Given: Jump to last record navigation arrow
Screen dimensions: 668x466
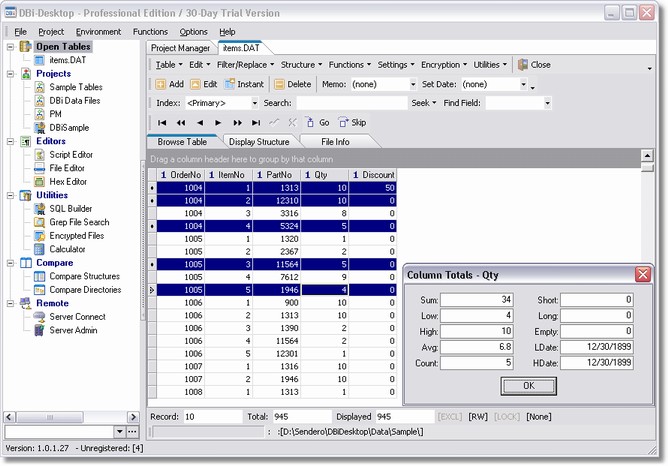Looking at the screenshot, I should click(256, 122).
